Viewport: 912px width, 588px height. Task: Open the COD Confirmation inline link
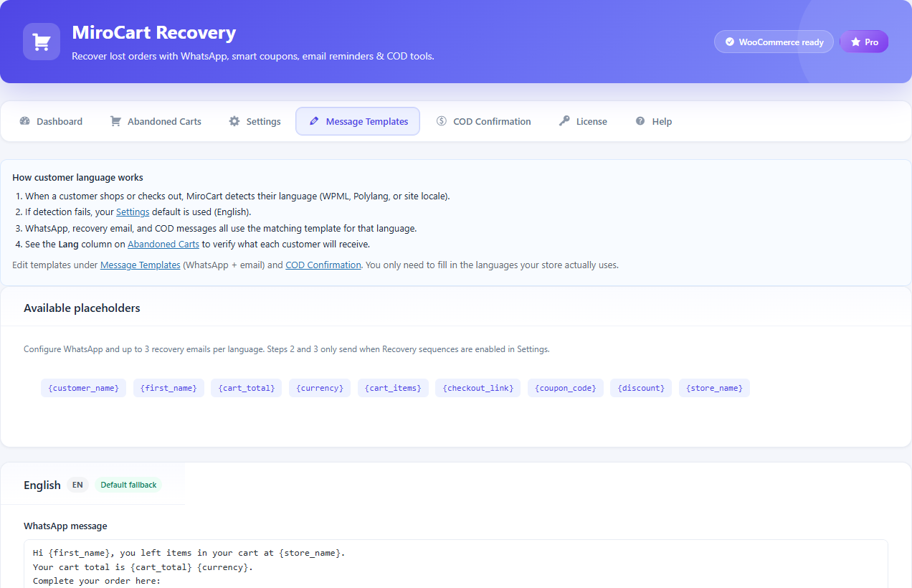click(x=323, y=265)
